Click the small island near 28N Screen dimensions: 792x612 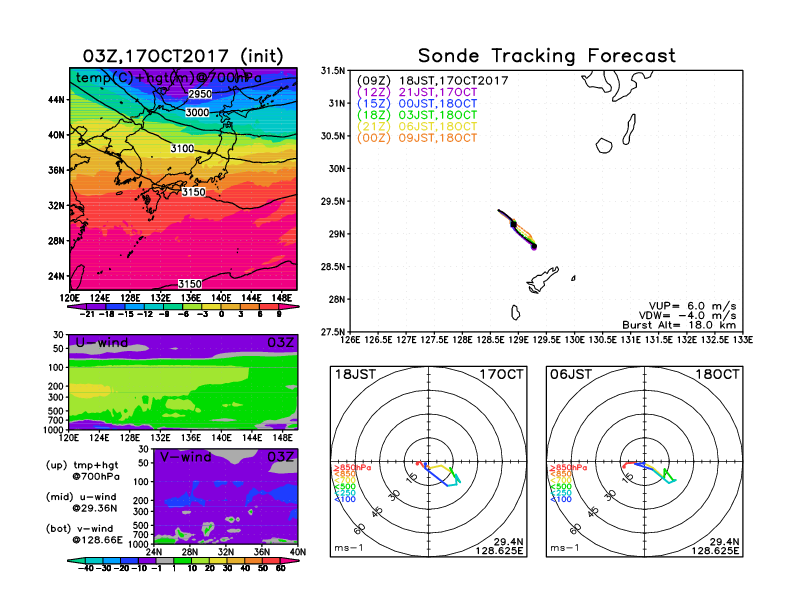tap(513, 312)
